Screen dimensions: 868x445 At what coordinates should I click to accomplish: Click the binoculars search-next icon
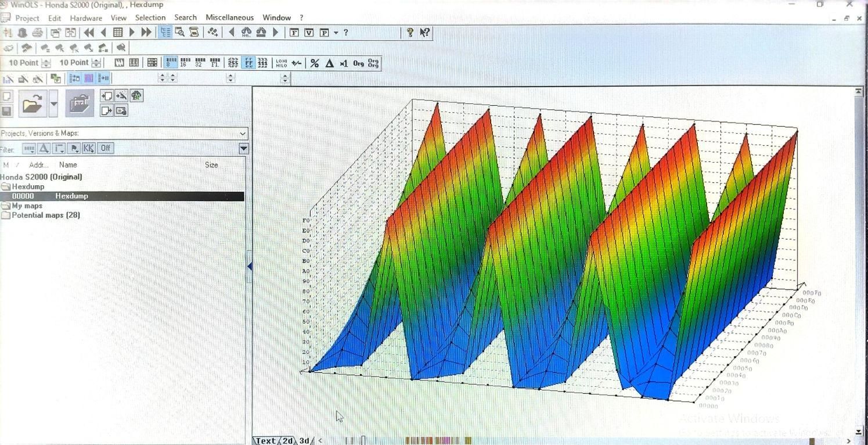(x=246, y=33)
